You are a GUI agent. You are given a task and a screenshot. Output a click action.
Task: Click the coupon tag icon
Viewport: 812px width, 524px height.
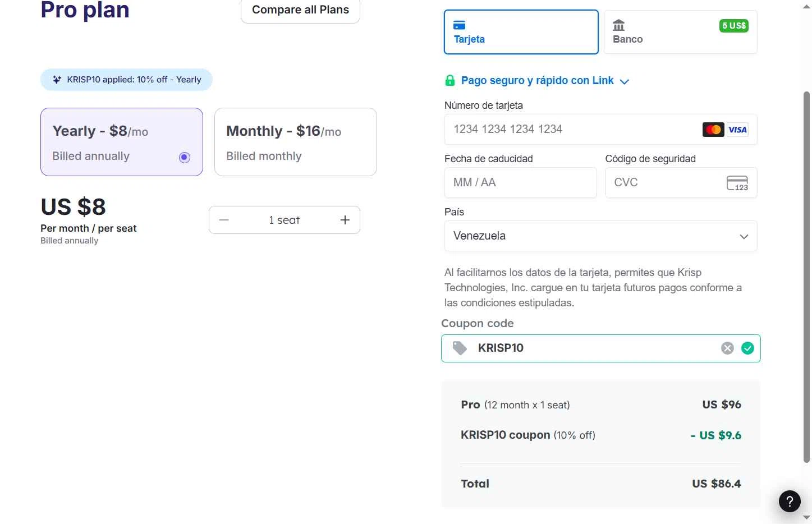(460, 348)
